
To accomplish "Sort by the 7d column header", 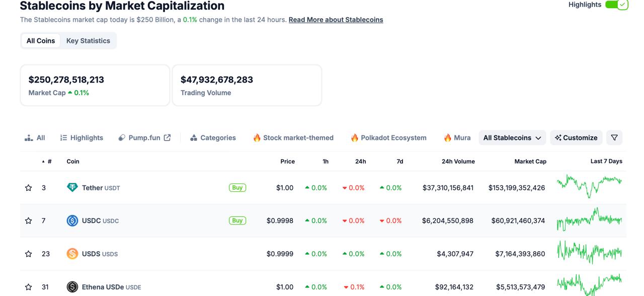I will coord(399,162).
